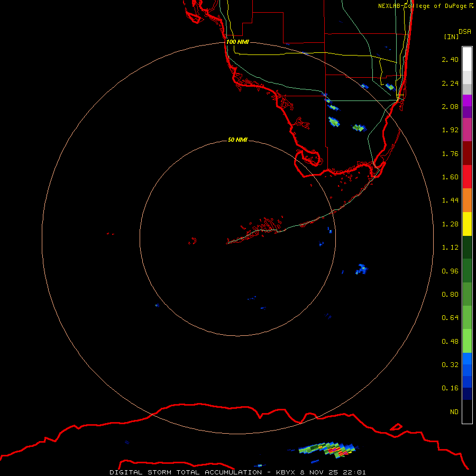Select the orange legend swatch

pyautogui.click(x=467, y=200)
